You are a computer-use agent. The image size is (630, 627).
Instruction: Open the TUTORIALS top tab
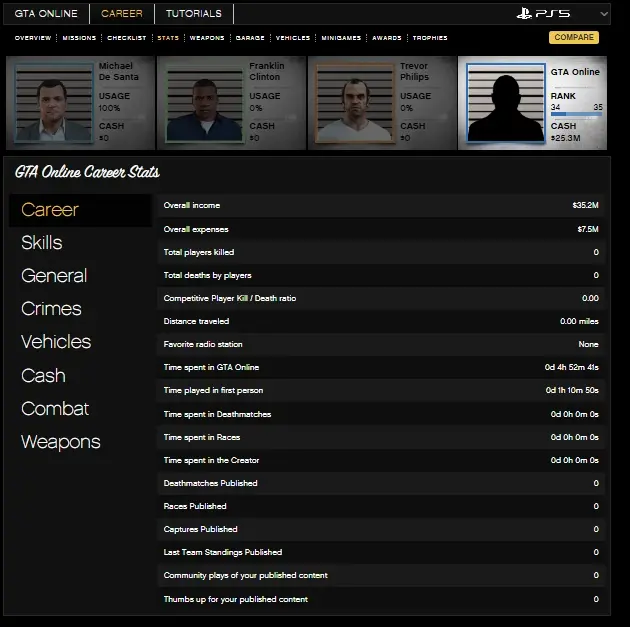point(194,14)
